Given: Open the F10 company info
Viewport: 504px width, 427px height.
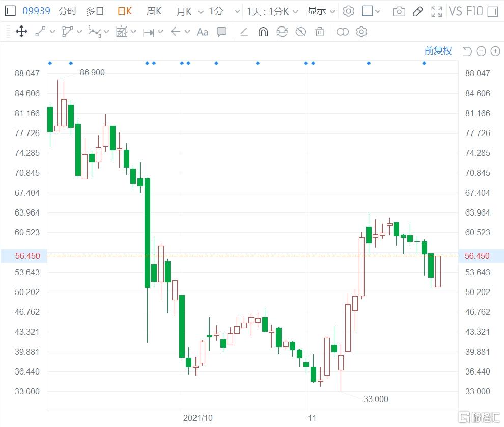Looking at the screenshot, I should [x=474, y=11].
